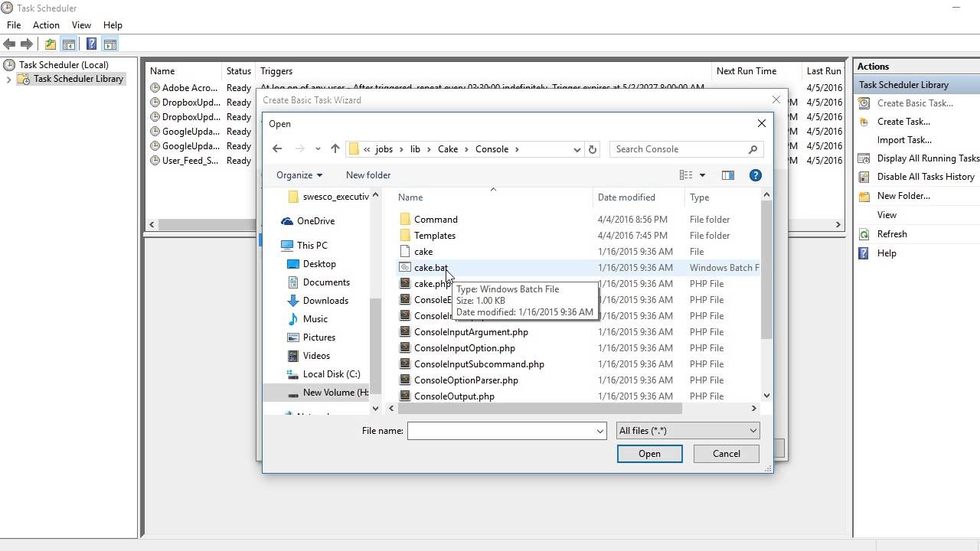Open the Action menu

tap(46, 25)
